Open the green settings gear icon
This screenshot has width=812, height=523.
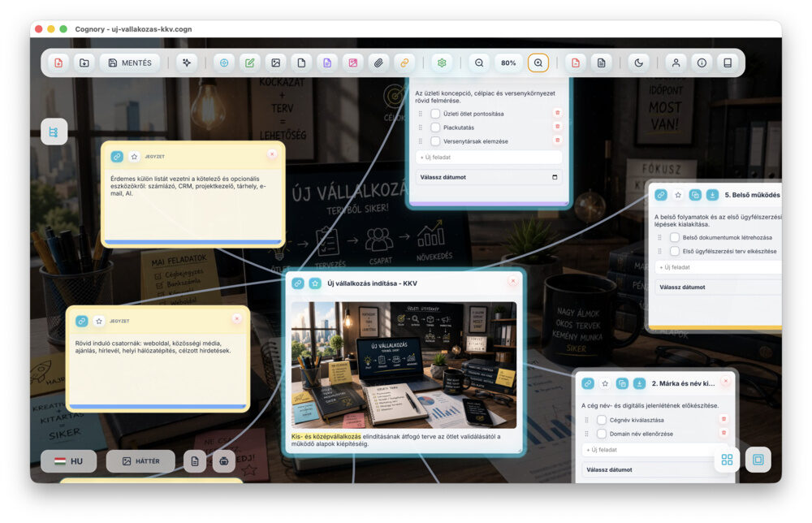pos(442,63)
